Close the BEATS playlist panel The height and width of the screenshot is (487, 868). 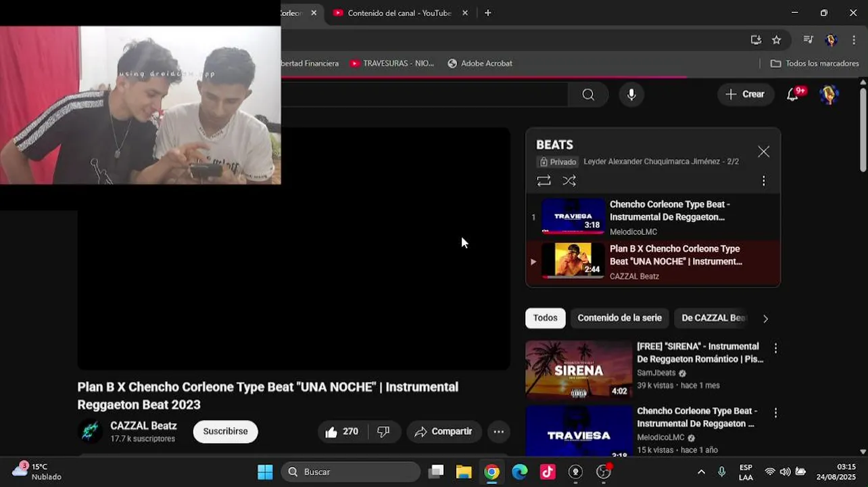point(763,152)
